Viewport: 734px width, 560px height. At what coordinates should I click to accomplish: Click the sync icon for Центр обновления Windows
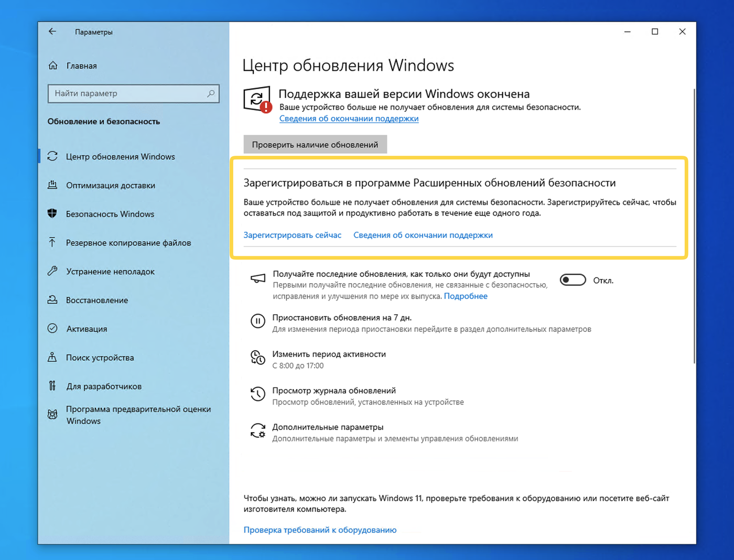point(52,156)
